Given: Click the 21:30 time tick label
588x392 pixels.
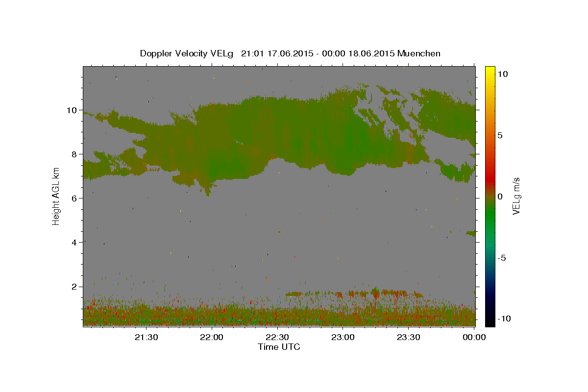Looking at the screenshot, I should 147,337.
